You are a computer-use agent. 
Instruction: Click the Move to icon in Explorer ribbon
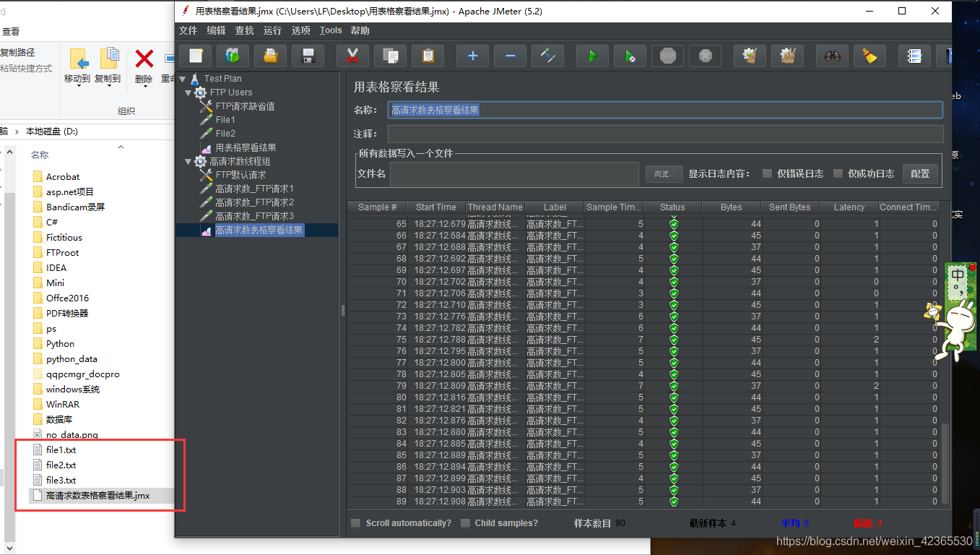[x=78, y=59]
